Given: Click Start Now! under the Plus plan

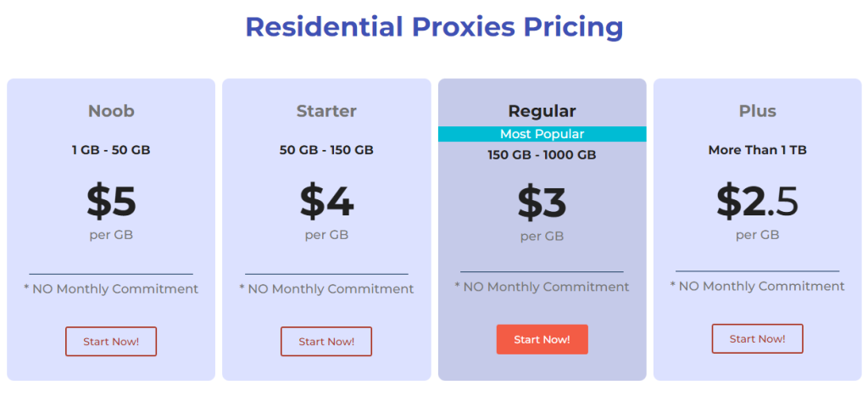Looking at the screenshot, I should [x=757, y=339].
